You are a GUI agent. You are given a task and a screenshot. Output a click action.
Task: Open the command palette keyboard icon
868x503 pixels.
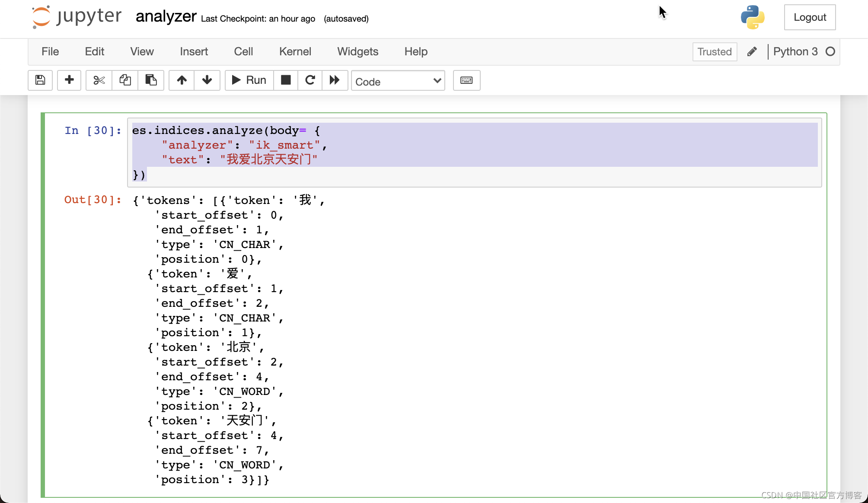tap(466, 80)
